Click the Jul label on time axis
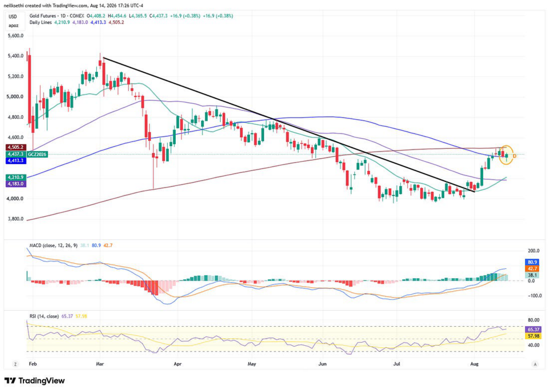Viewport: 549px width, 392px height. tap(396, 364)
